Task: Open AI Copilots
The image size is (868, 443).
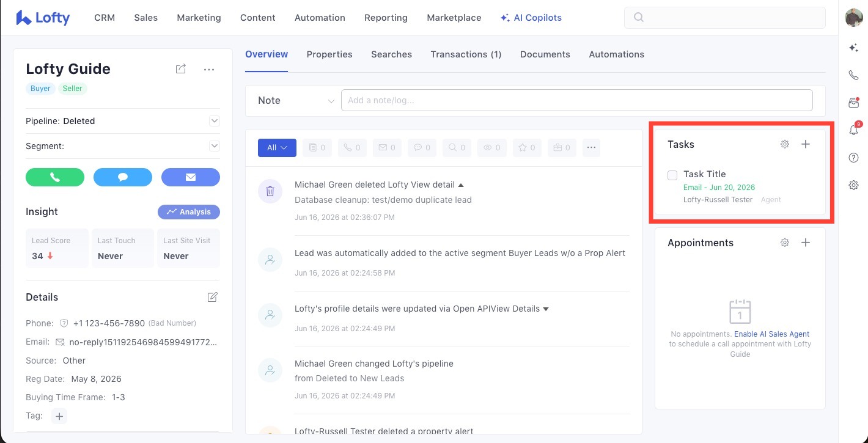Action: pyautogui.click(x=531, y=18)
